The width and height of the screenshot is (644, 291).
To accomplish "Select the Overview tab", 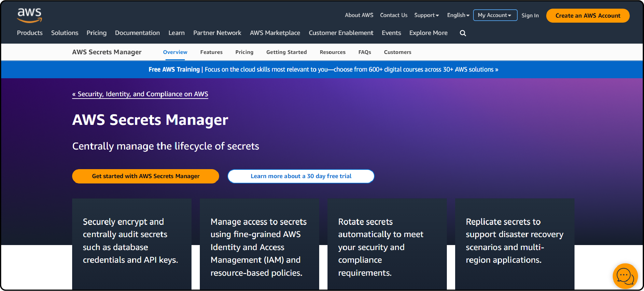I will coord(175,52).
